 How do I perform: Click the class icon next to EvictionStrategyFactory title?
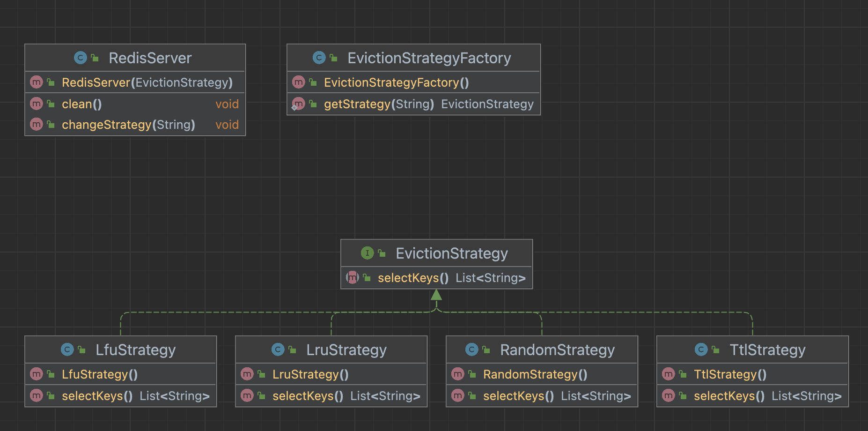point(319,58)
